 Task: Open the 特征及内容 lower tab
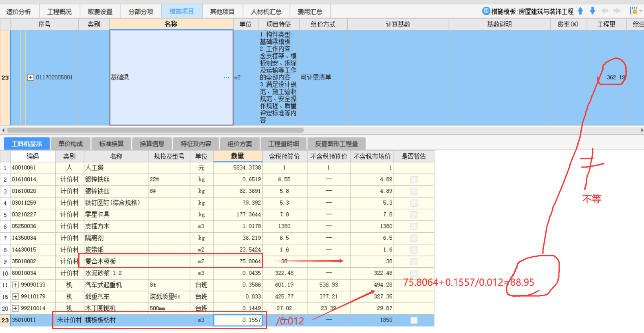pos(196,143)
